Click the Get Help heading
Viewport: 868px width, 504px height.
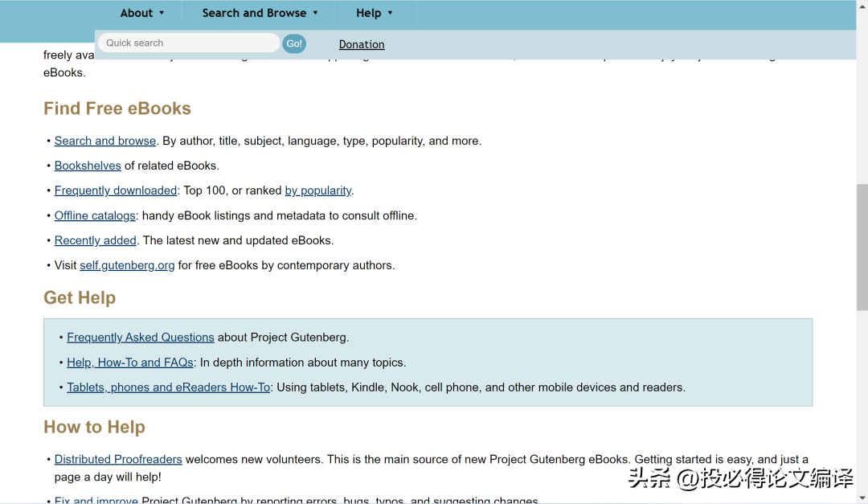[x=80, y=297]
